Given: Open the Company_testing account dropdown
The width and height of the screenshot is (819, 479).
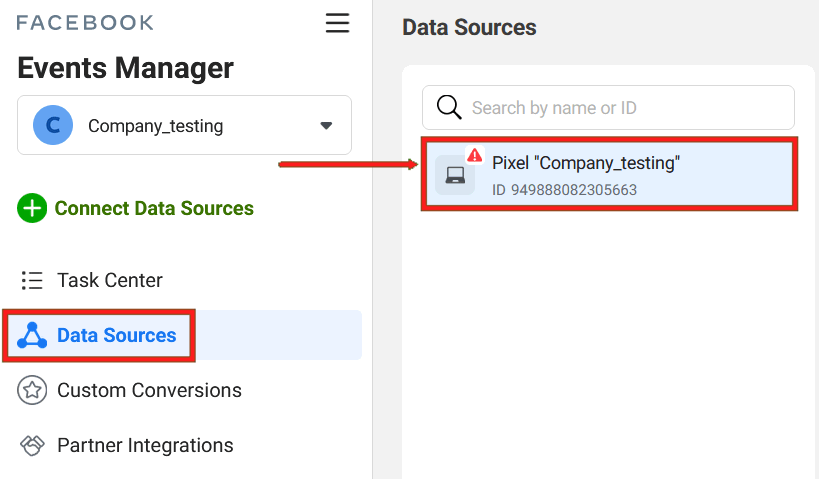Looking at the screenshot, I should tap(184, 125).
